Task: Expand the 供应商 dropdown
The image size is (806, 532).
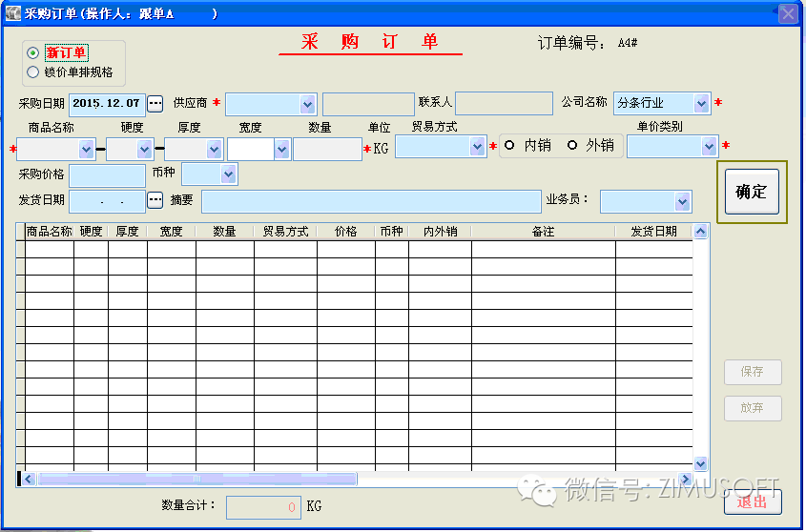Action: click(307, 104)
